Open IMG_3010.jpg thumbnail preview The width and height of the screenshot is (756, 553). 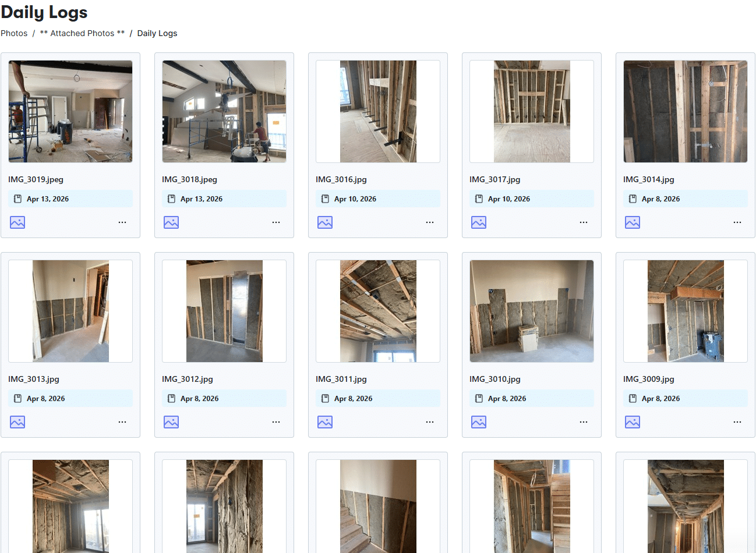[532, 311]
